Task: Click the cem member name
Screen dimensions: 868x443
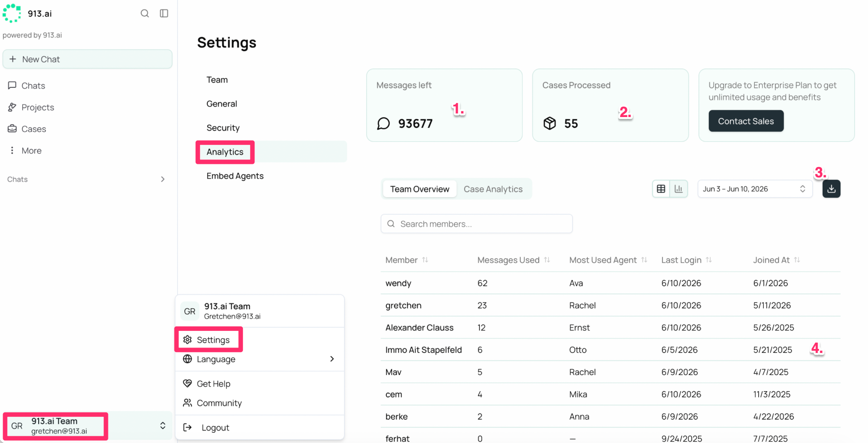Action: coord(394,394)
